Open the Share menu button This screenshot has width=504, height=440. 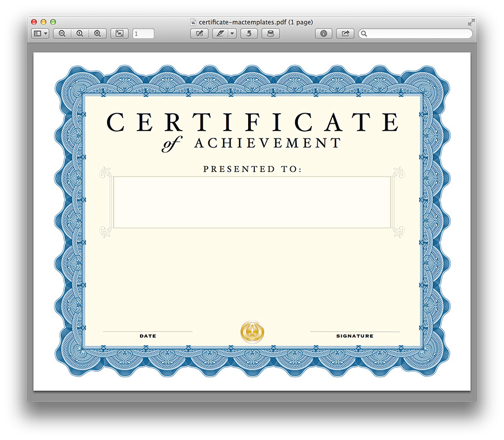tap(345, 34)
